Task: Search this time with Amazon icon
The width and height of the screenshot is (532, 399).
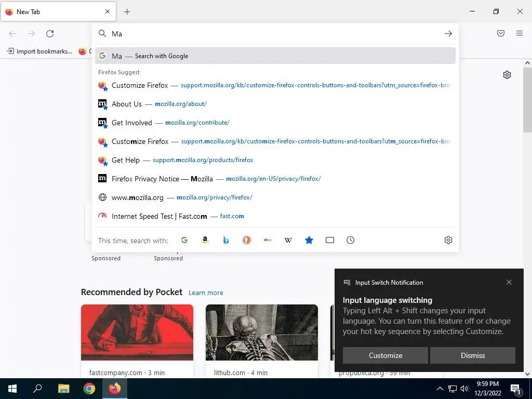Action: click(205, 240)
